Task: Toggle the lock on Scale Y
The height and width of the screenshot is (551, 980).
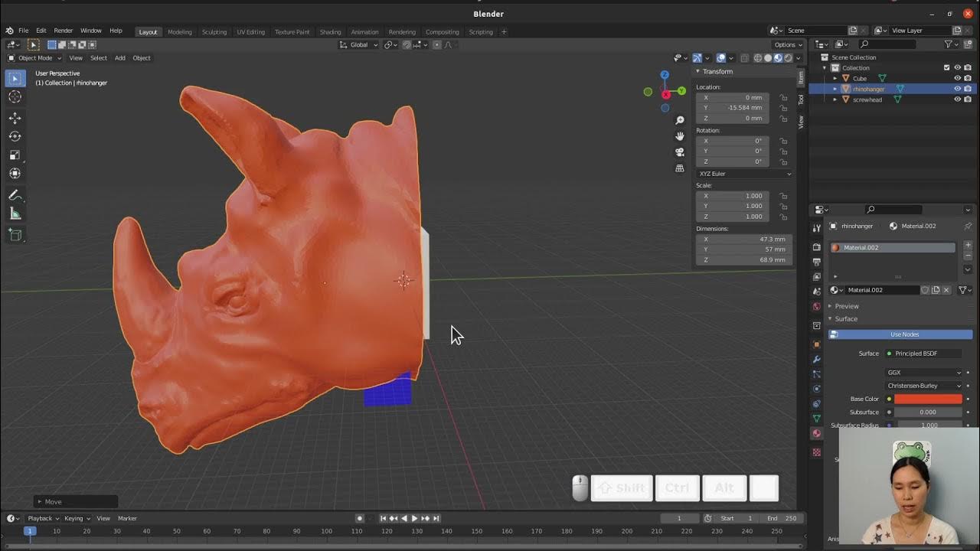Action: click(782, 206)
